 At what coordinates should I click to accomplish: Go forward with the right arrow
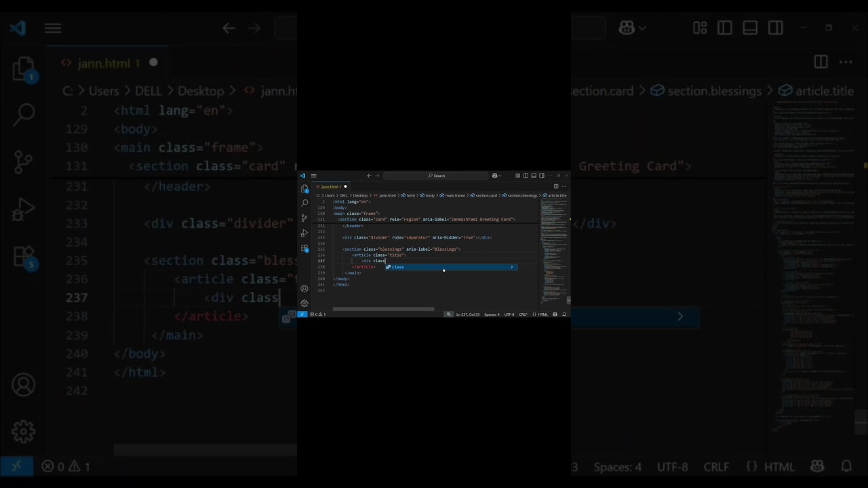click(377, 176)
